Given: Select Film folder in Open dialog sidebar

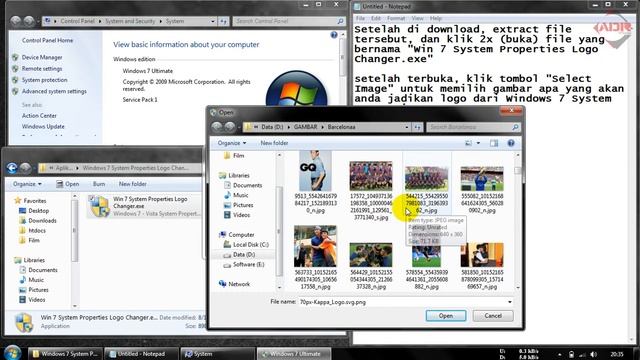Looking at the screenshot, I should tap(234, 156).
